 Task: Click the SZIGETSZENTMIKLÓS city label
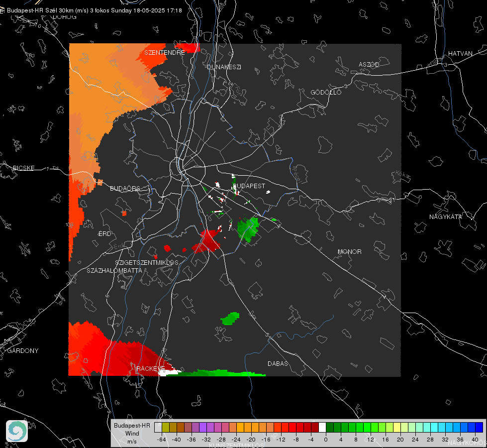point(147,263)
